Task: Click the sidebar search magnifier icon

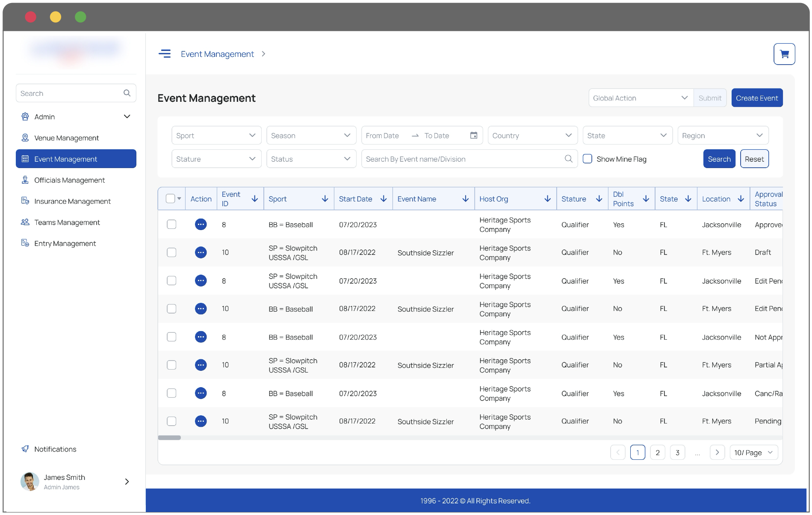Action: point(127,93)
